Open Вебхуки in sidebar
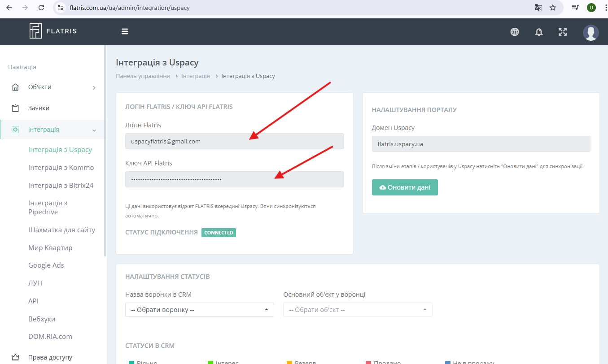Screen dimensions: 608x364 coord(42,319)
